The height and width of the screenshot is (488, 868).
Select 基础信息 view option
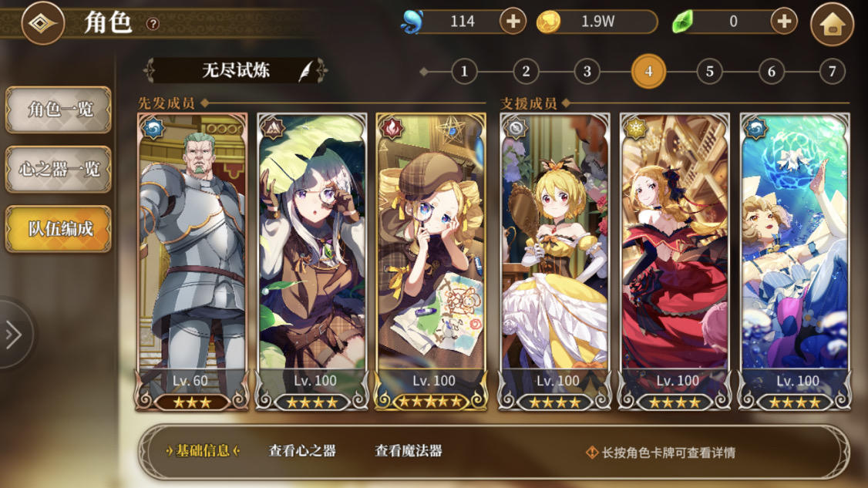coord(203,451)
